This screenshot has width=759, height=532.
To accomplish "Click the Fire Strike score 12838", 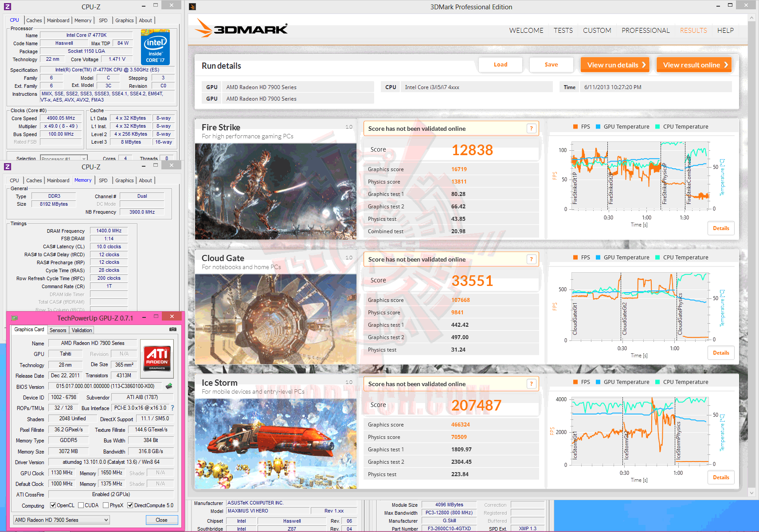I will point(472,150).
